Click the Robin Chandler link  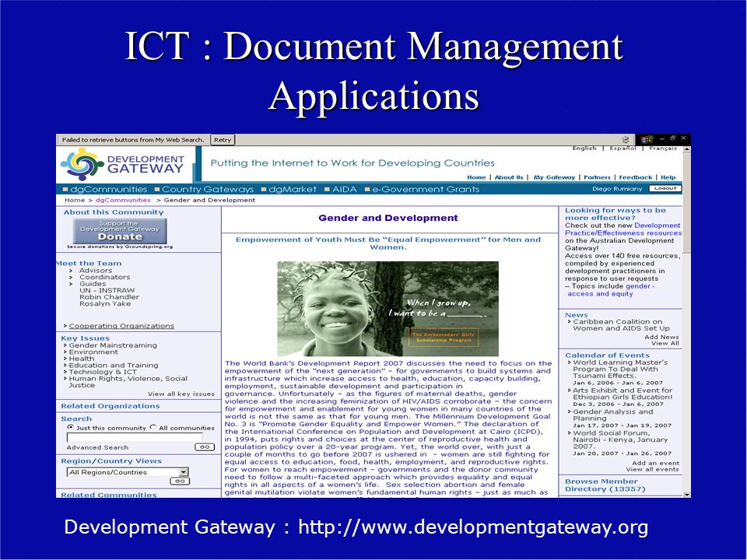coord(109,297)
